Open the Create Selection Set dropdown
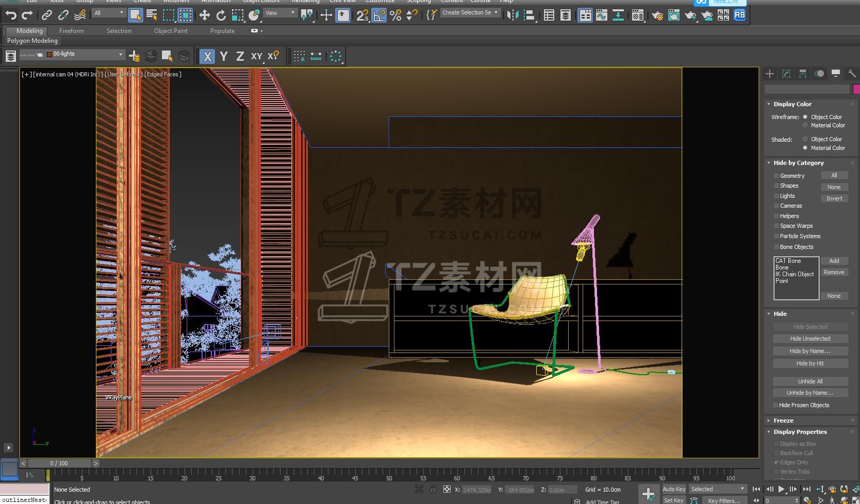This screenshot has width=860, height=504. [496, 12]
